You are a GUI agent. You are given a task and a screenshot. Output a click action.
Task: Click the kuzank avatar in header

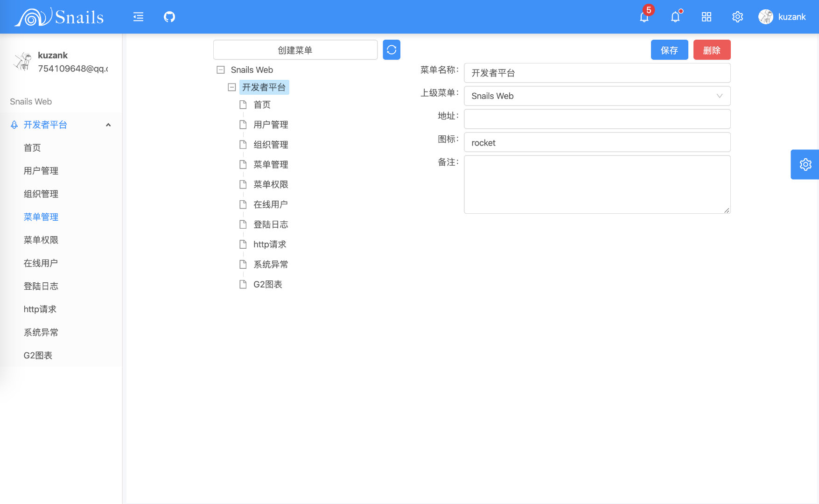point(766,17)
